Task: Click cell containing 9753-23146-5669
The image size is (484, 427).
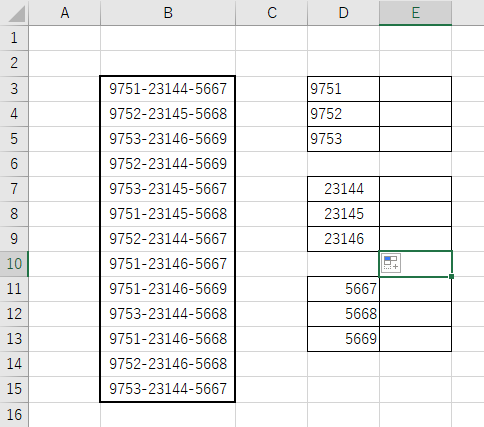Action: pyautogui.click(x=168, y=139)
